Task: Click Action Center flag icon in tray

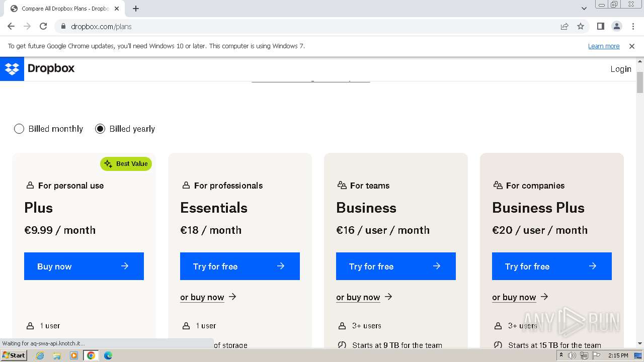Action: point(596,355)
